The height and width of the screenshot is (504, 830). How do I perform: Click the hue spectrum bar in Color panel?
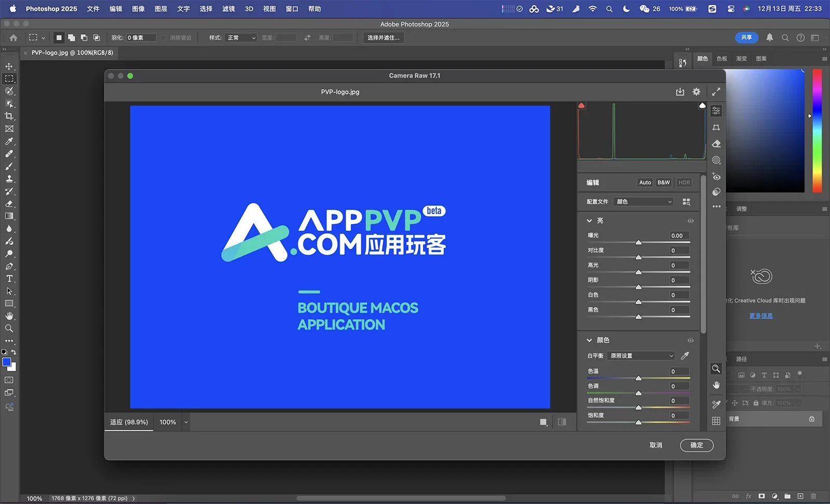[x=817, y=131]
